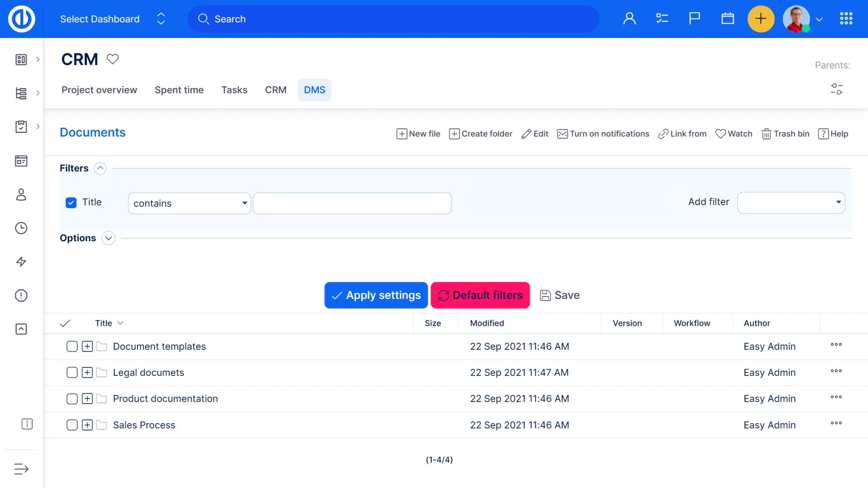This screenshot has width=868, height=488.
Task: Open the Project overview tab
Action: (x=99, y=90)
